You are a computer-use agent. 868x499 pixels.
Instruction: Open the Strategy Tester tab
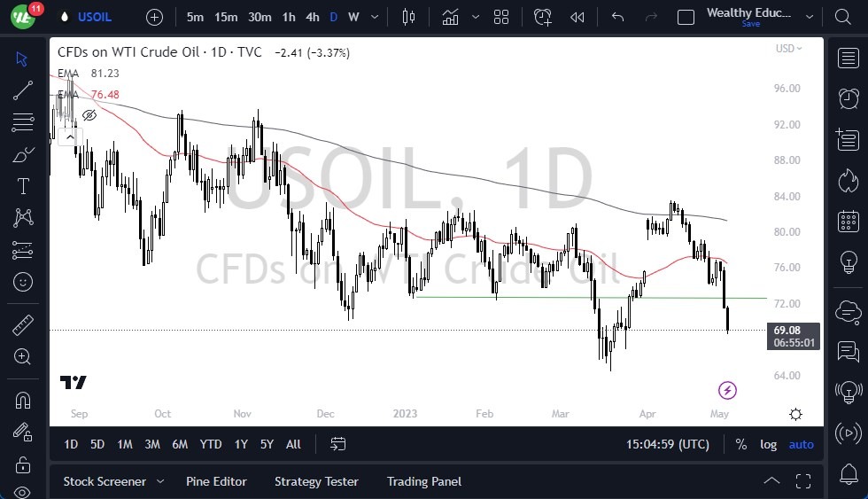(x=316, y=482)
